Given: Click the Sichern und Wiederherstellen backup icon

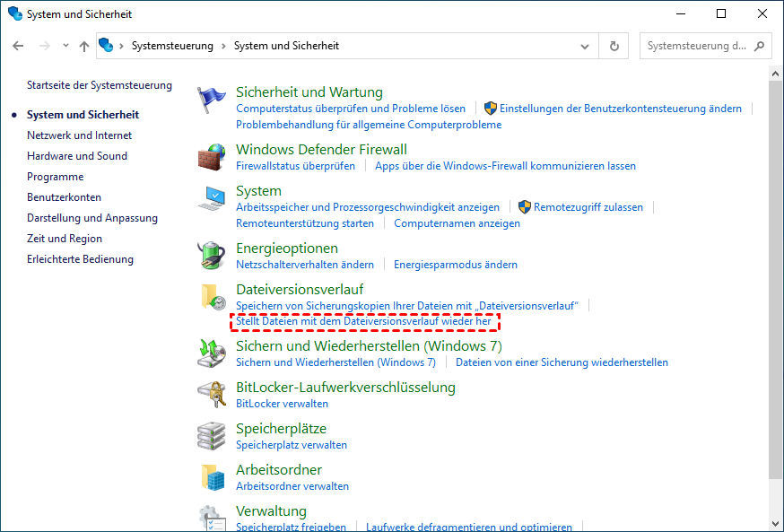Looking at the screenshot, I should pos(212,353).
